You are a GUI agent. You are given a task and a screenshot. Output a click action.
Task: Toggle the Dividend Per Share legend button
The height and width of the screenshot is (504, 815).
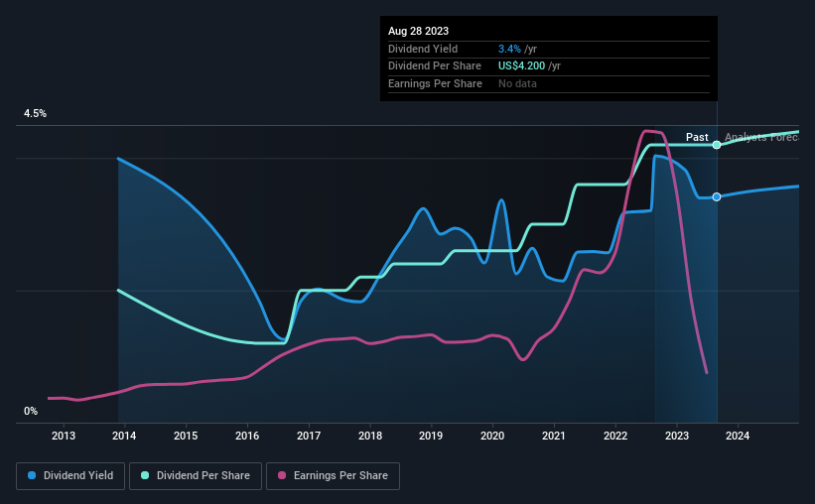pos(196,476)
